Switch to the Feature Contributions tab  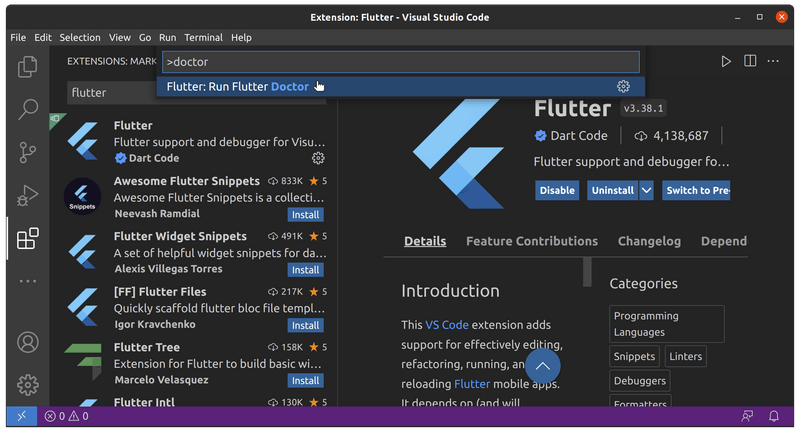(531, 241)
